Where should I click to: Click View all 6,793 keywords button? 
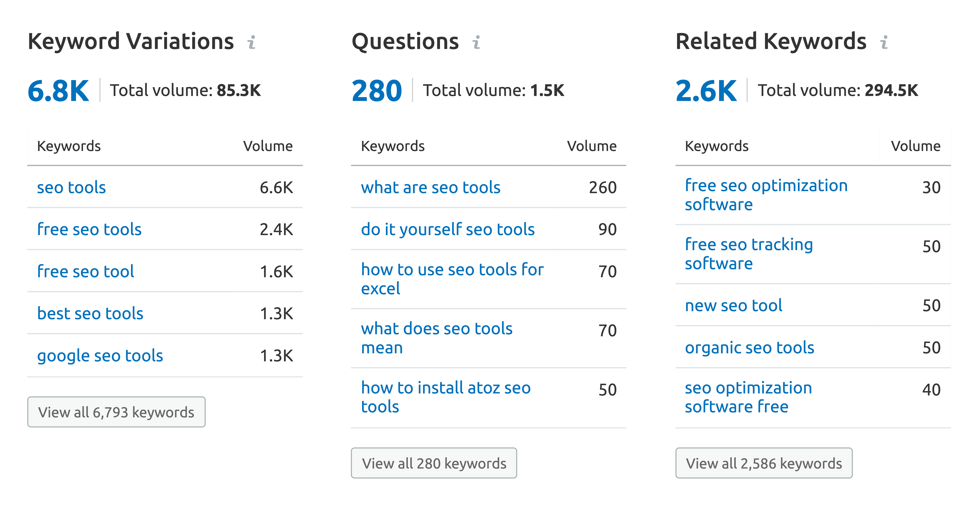click(x=116, y=412)
